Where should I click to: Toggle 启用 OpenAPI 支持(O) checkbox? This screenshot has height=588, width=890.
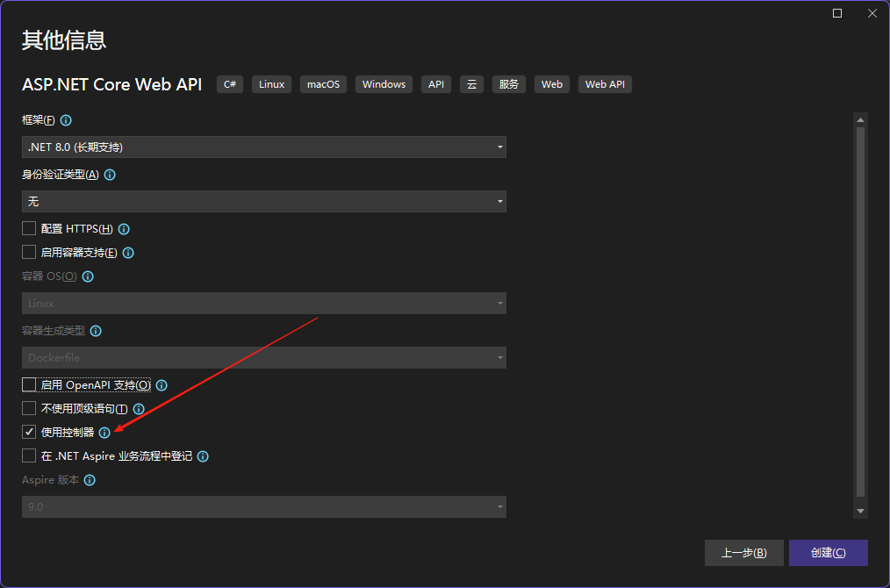point(29,384)
